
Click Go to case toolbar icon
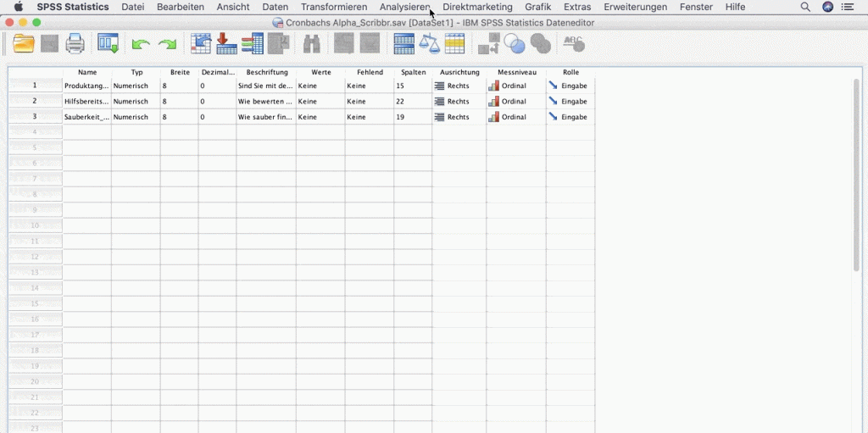tap(201, 44)
